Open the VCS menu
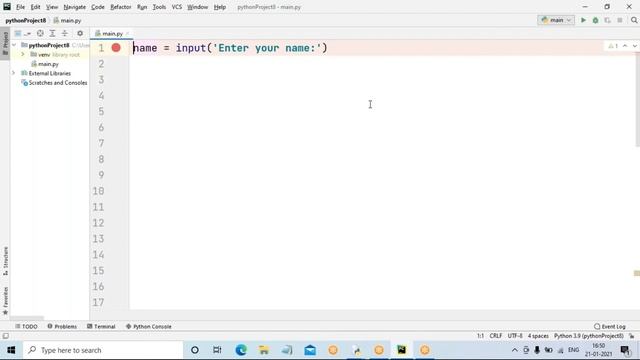The width and height of the screenshot is (640, 360). tap(177, 7)
